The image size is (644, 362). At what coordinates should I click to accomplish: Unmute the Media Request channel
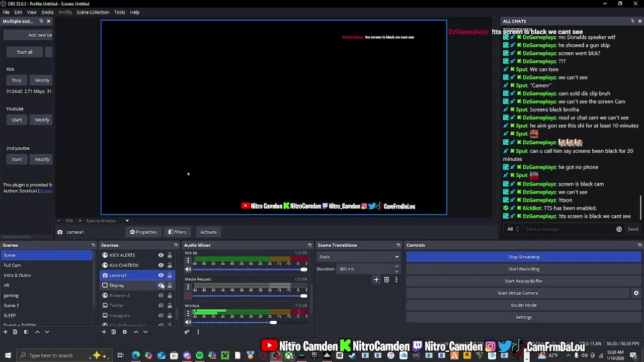[188, 296]
